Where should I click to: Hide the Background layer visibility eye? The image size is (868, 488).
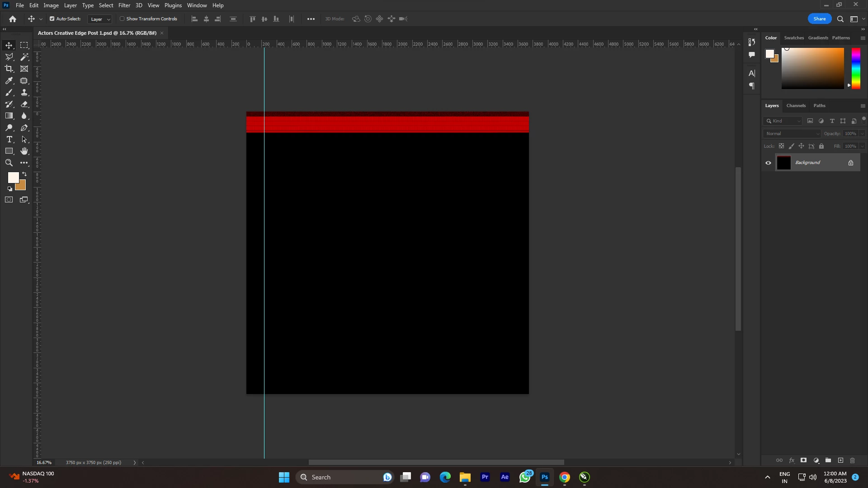(x=768, y=163)
